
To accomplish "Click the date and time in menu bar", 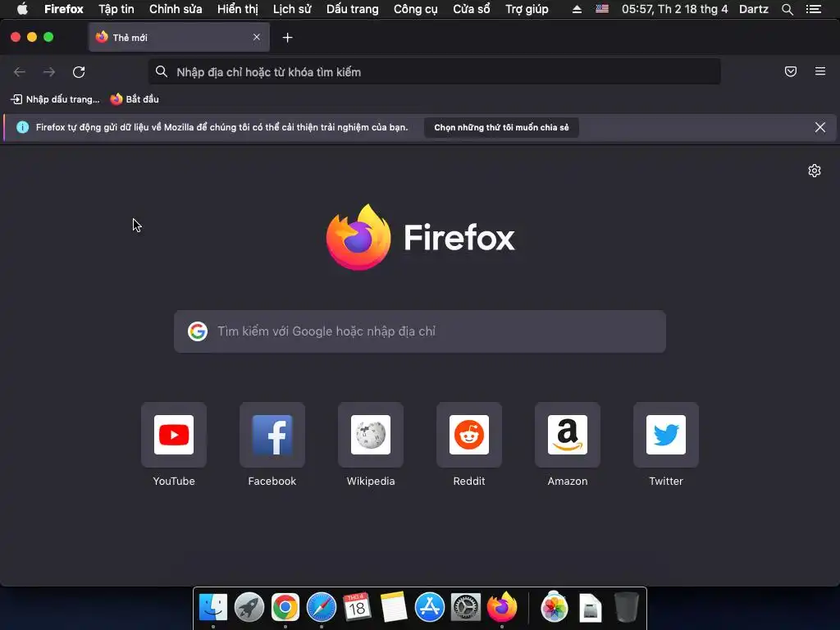I will (675, 9).
